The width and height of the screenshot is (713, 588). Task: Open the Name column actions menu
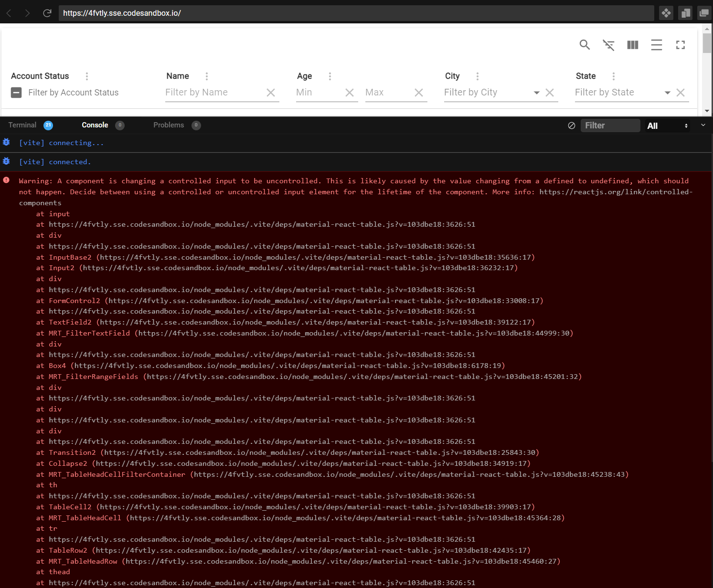click(x=206, y=76)
